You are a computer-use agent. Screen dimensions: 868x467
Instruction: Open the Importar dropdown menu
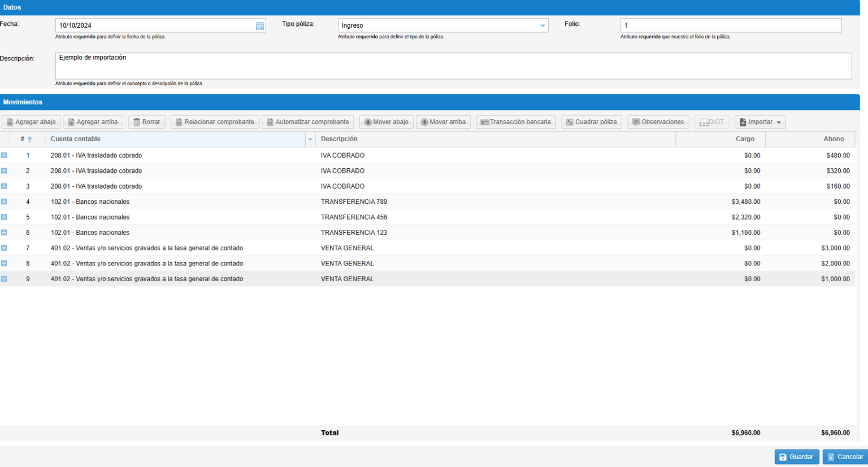point(760,122)
